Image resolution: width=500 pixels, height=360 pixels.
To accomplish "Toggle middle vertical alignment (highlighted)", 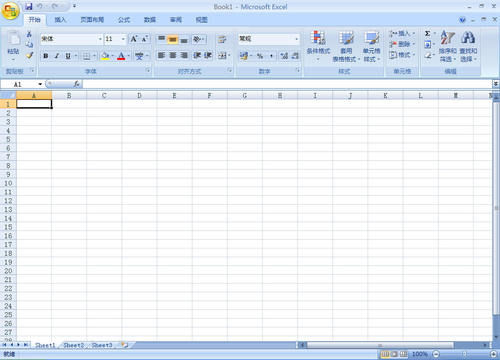I will [173, 39].
